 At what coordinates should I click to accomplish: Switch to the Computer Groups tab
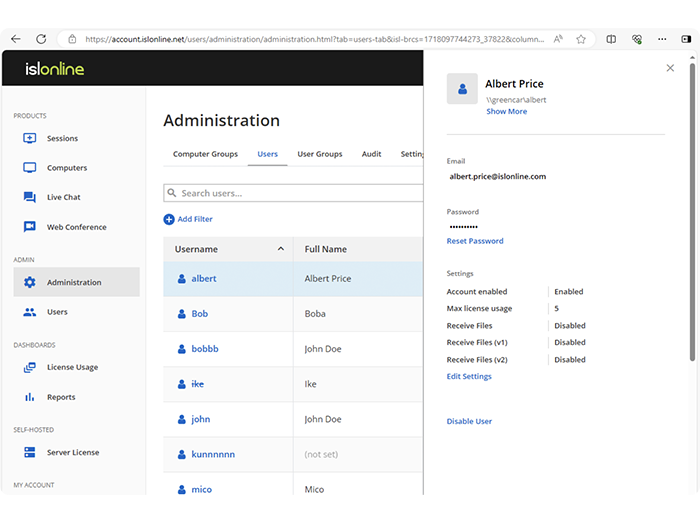pos(205,154)
